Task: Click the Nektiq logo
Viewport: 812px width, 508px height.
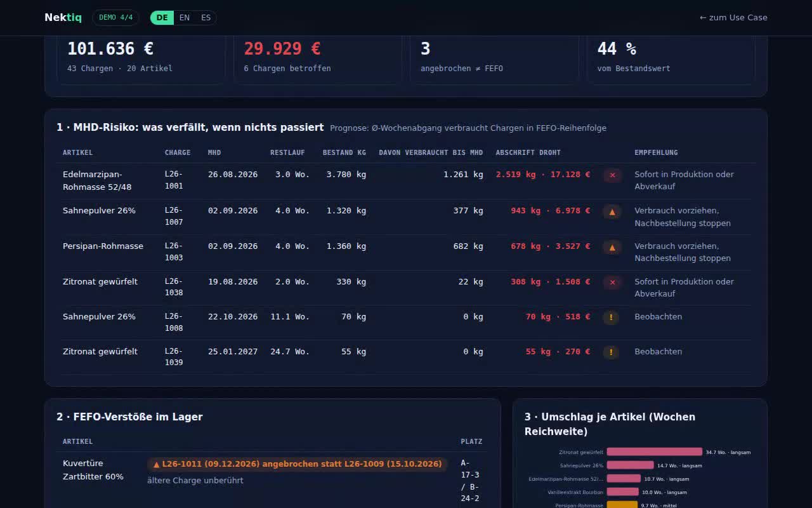Action: 63,18
